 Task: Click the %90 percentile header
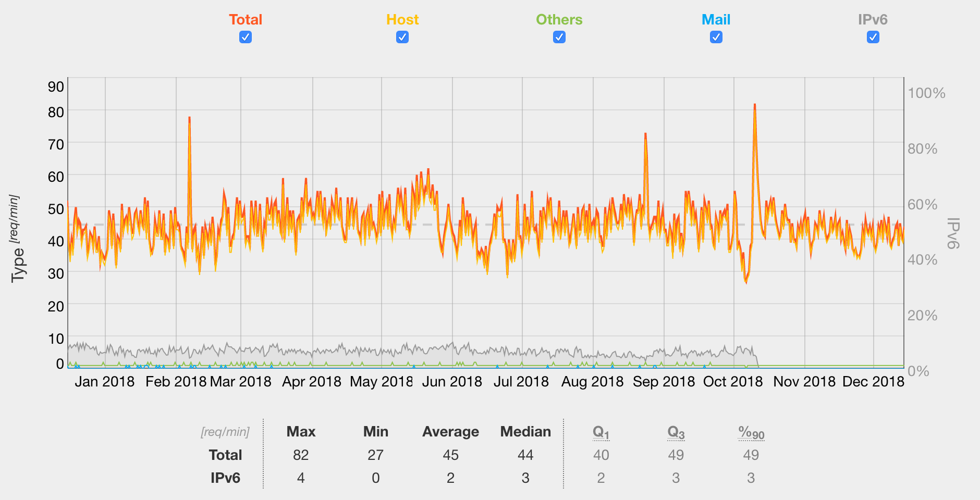(751, 432)
